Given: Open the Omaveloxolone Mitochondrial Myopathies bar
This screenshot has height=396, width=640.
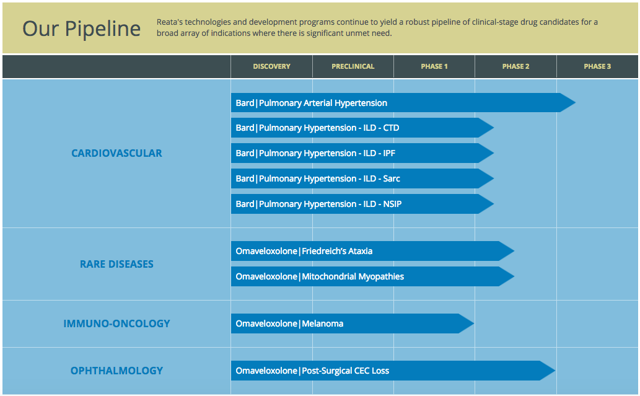Looking at the screenshot, I should (x=373, y=276).
